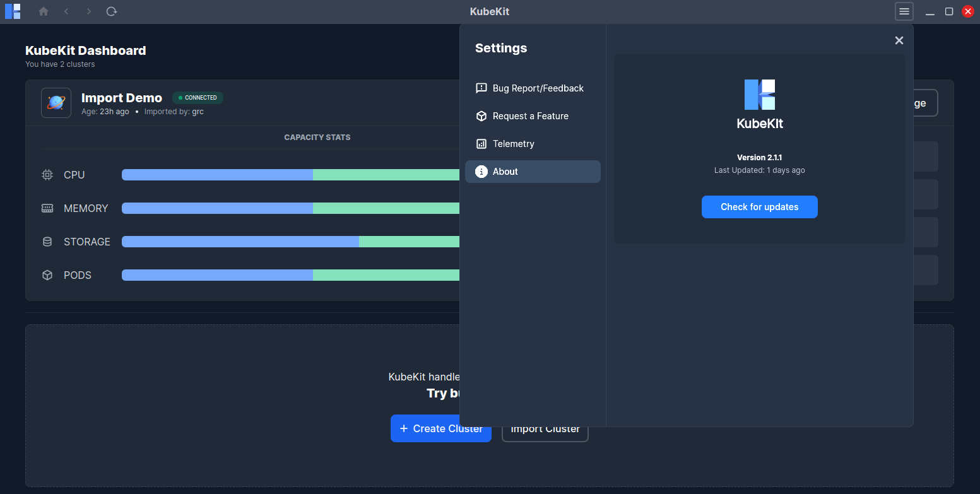This screenshot has height=494, width=980.
Task: Click the KubeKit logo in About panel
Action: click(x=760, y=95)
